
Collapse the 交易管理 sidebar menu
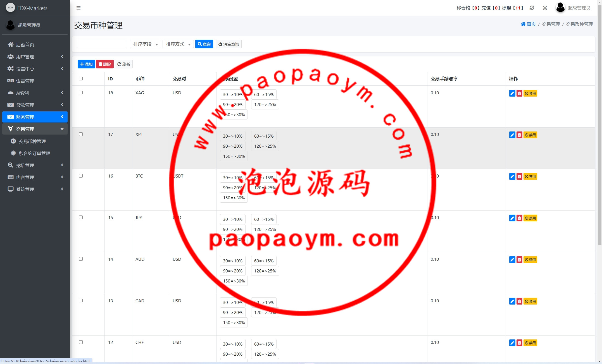point(35,129)
